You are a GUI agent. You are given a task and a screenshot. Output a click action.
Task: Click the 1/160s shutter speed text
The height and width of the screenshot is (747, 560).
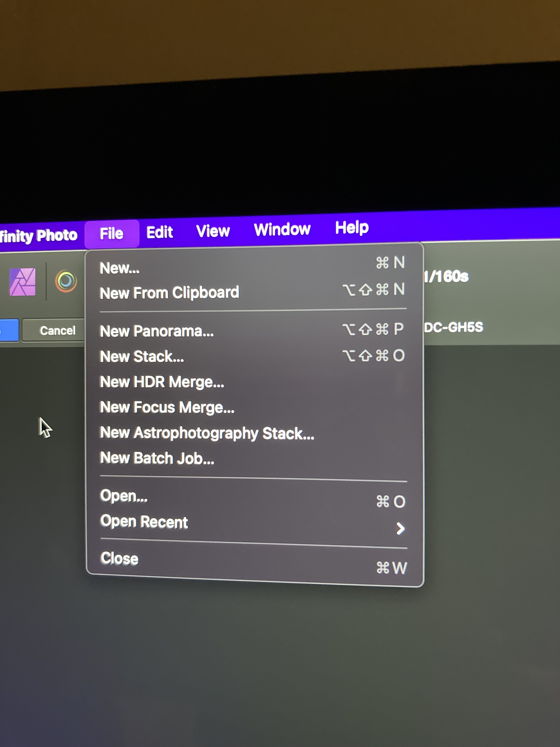pyautogui.click(x=446, y=277)
